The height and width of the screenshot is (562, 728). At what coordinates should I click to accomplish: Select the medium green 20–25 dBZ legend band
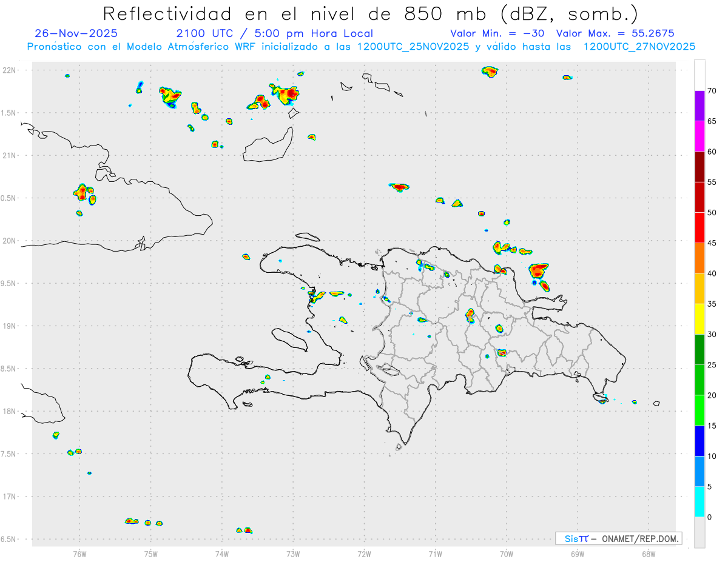[699, 380]
